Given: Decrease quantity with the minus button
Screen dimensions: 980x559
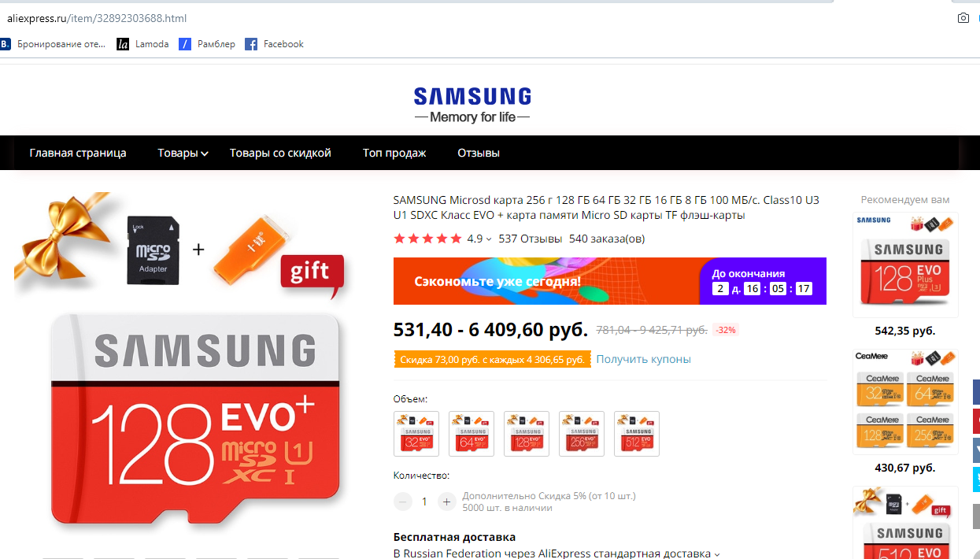Looking at the screenshot, I should coord(403,502).
